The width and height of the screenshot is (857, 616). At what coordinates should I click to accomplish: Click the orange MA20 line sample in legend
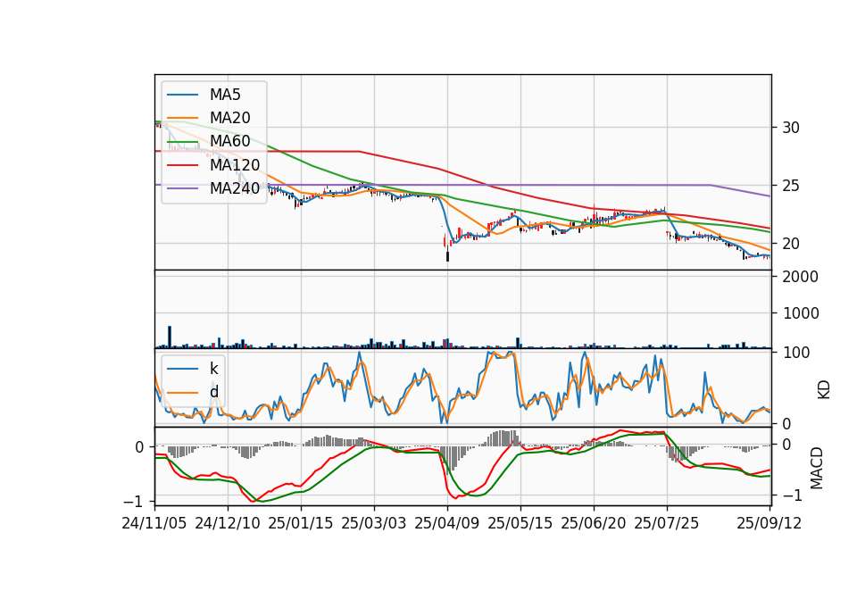(182, 118)
